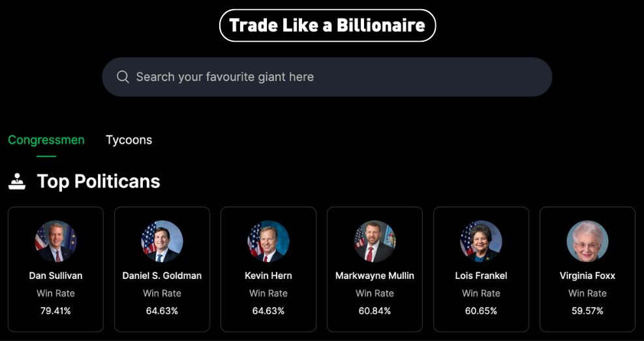Screen dimensions: 644x341
Task: Click Virginia Foxx's portrait image
Action: (587, 242)
